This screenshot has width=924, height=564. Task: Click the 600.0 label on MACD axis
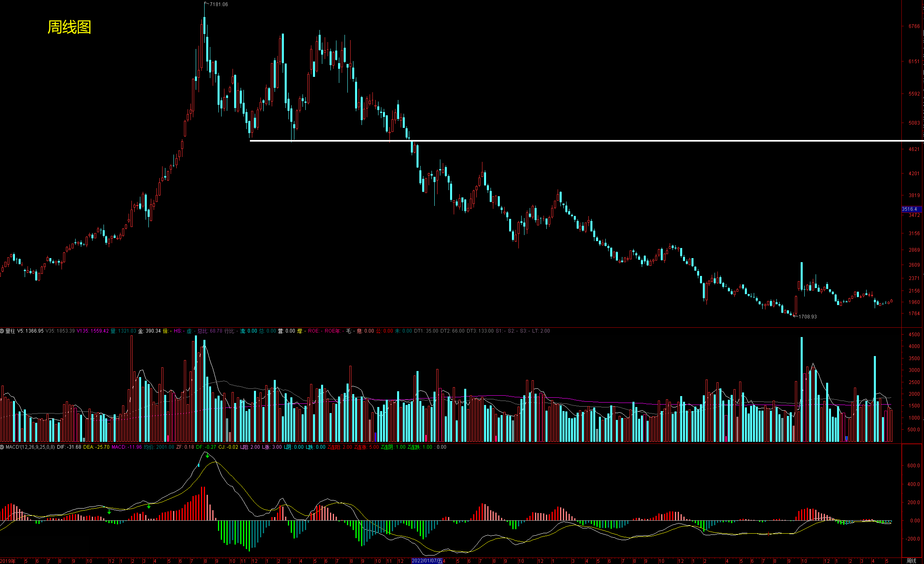913,466
